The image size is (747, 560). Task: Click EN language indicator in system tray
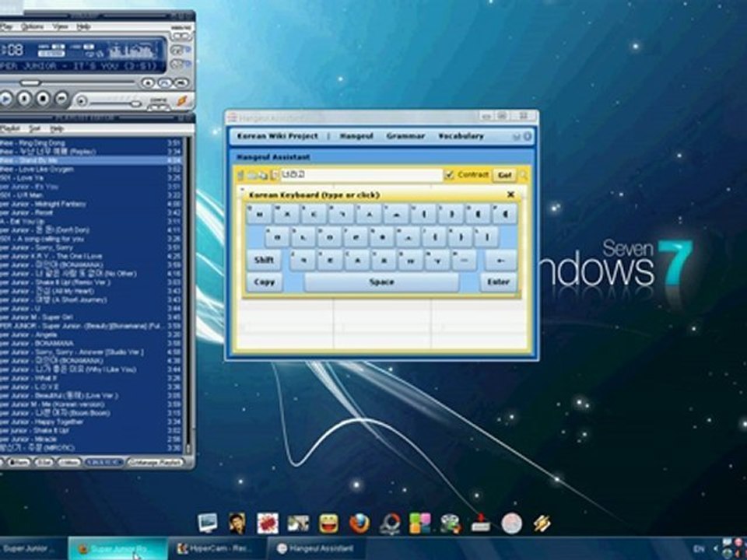click(699, 549)
